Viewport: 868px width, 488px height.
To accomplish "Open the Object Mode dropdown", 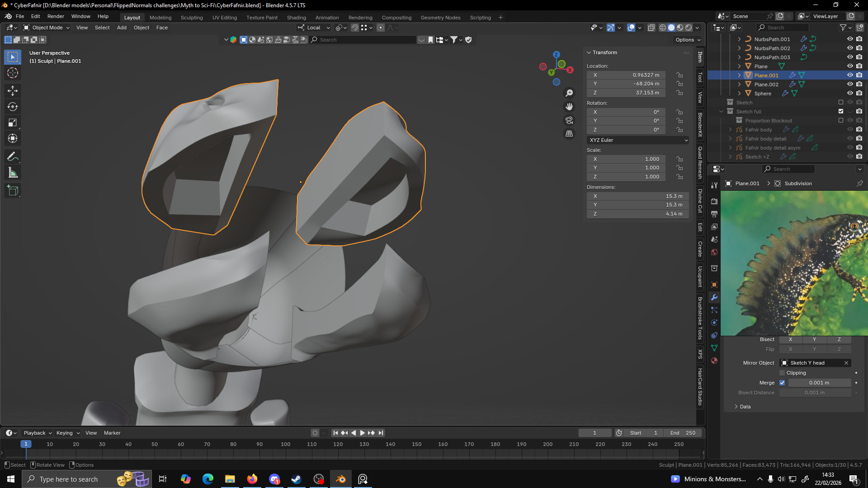I will coord(47,28).
